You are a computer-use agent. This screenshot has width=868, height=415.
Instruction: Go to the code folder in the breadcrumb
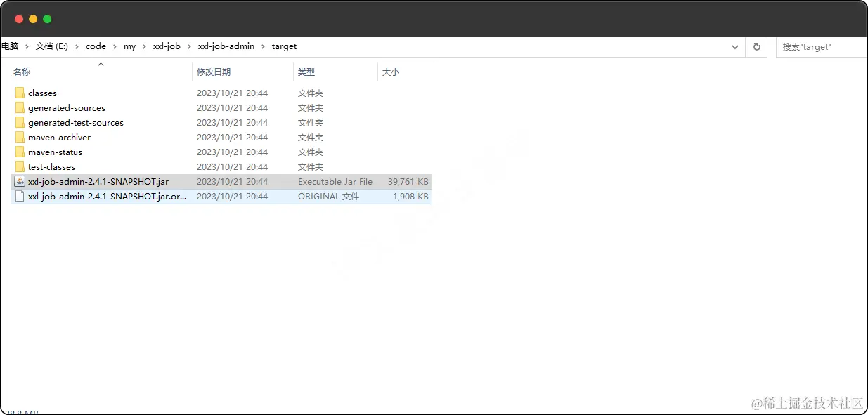tap(96, 46)
